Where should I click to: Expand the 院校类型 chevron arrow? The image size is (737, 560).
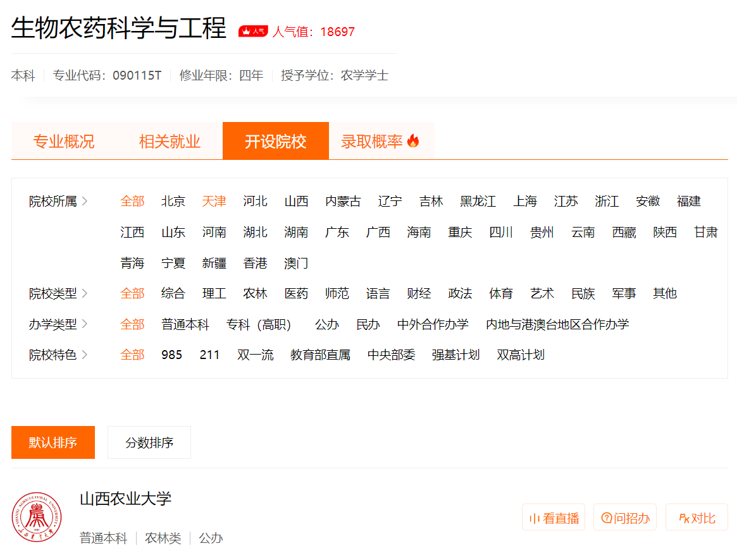click(x=85, y=293)
